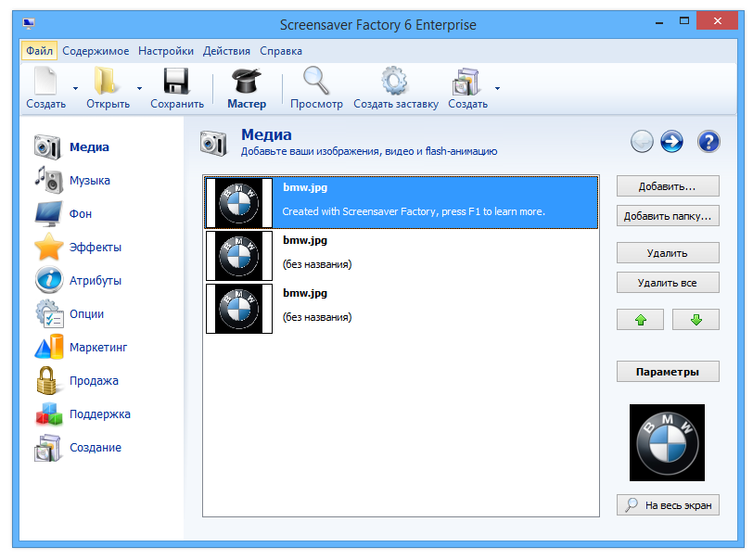This screenshot has width=753, height=560.
Task: Select the Эффекты star icon
Action: tap(48, 247)
